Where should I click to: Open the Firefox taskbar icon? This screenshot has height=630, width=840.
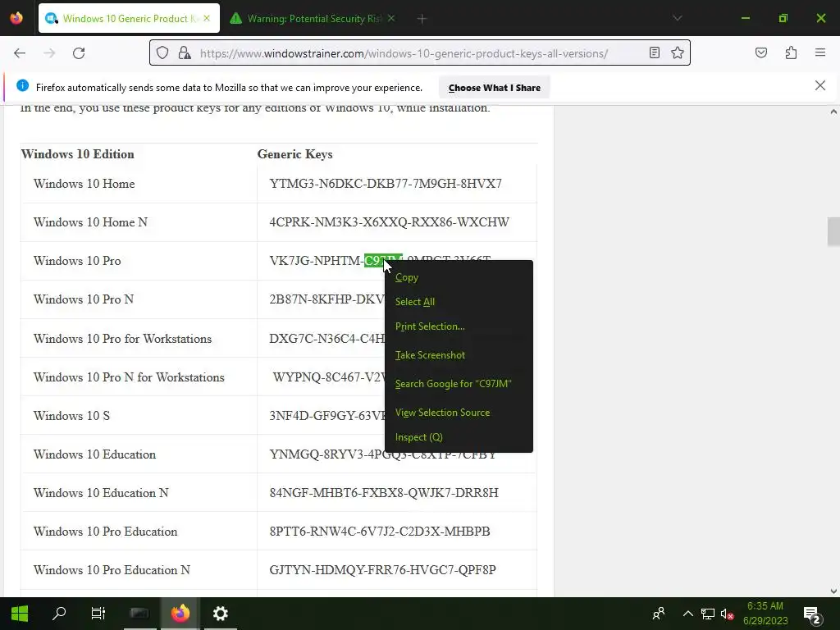(x=180, y=613)
